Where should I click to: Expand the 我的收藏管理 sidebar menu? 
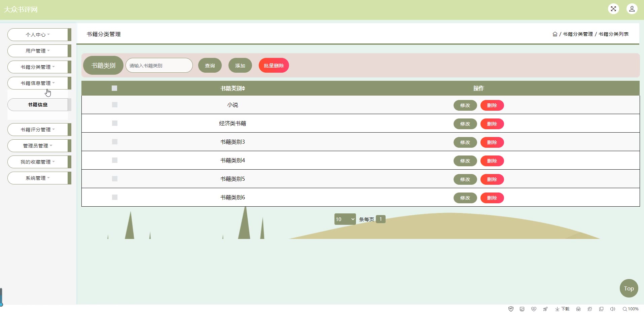[38, 162]
